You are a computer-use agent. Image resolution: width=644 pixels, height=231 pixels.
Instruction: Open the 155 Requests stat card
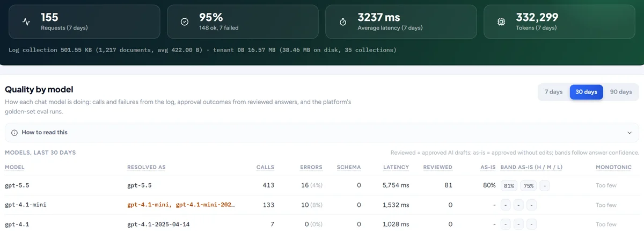click(x=84, y=22)
